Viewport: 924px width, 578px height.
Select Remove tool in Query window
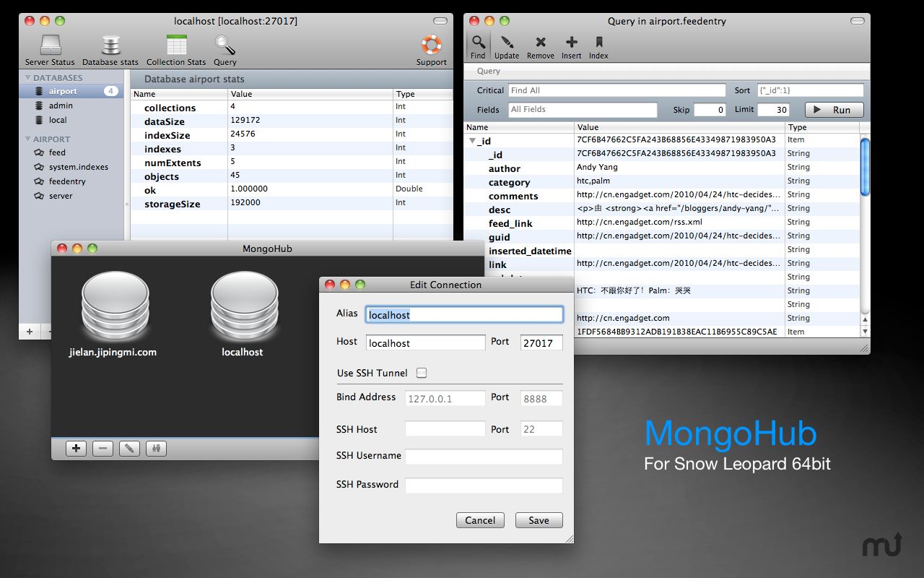(541, 46)
